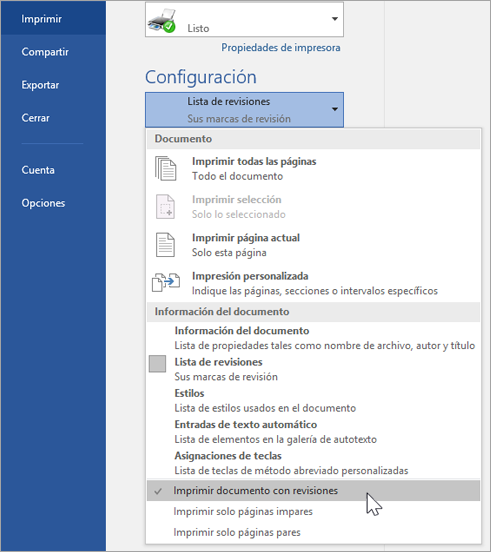Click the single page icon for current page
Viewport: 491px width, 552px height.
pyautogui.click(x=165, y=245)
